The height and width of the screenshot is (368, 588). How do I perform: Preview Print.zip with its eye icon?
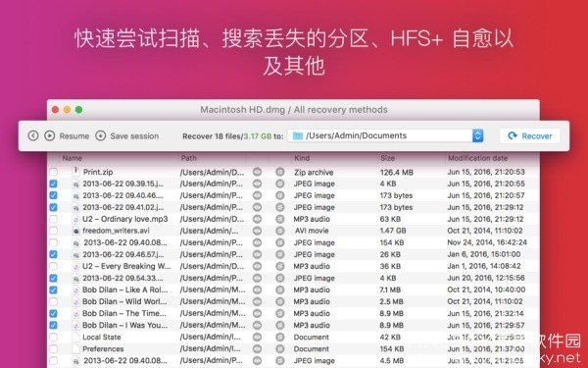click(x=257, y=172)
